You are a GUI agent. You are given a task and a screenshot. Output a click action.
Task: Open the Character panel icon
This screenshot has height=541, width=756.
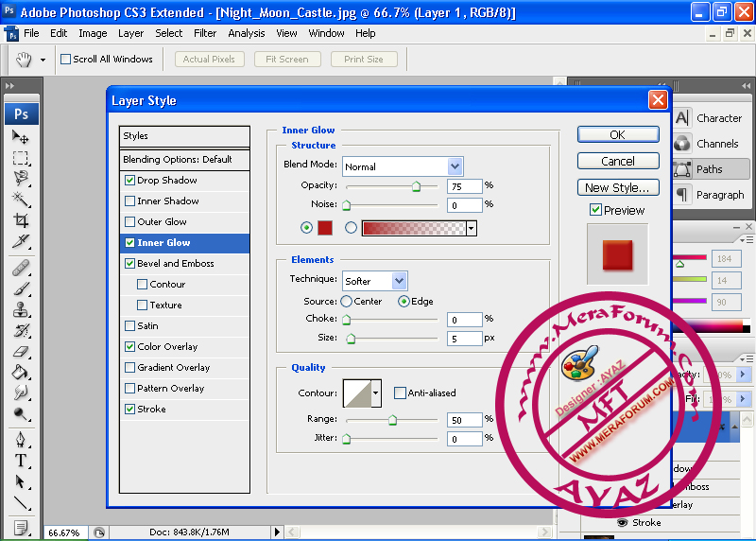pos(681,118)
